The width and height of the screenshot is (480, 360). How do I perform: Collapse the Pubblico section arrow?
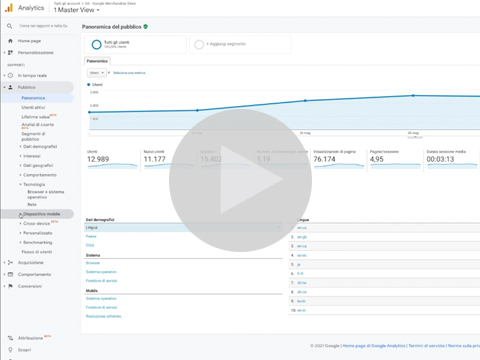pos(4,87)
